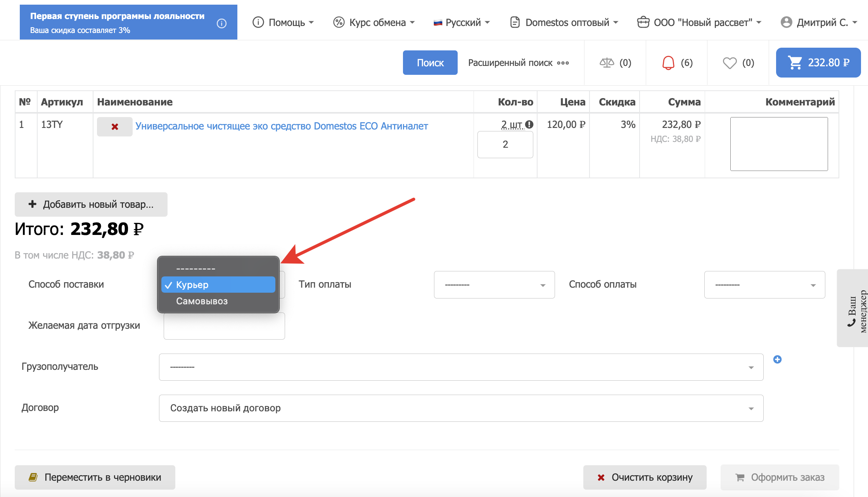Expand Тип оплаты dropdown
868x497 pixels.
click(494, 285)
